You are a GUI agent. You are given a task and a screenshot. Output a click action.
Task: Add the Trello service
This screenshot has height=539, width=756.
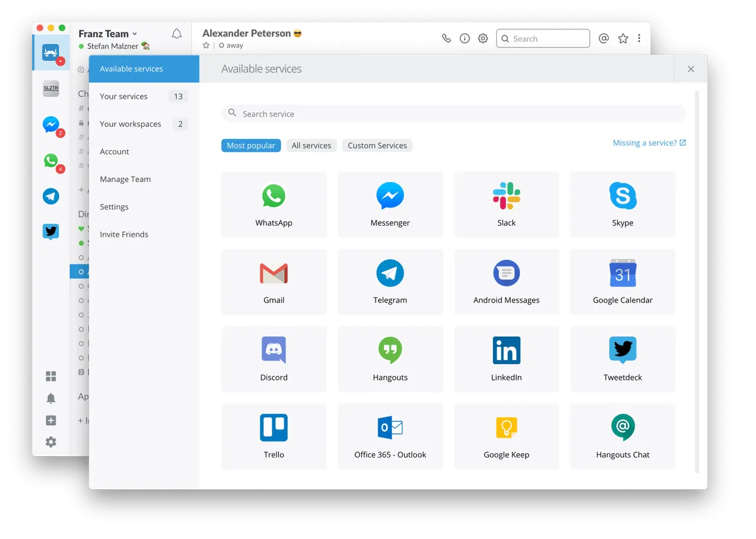click(274, 437)
